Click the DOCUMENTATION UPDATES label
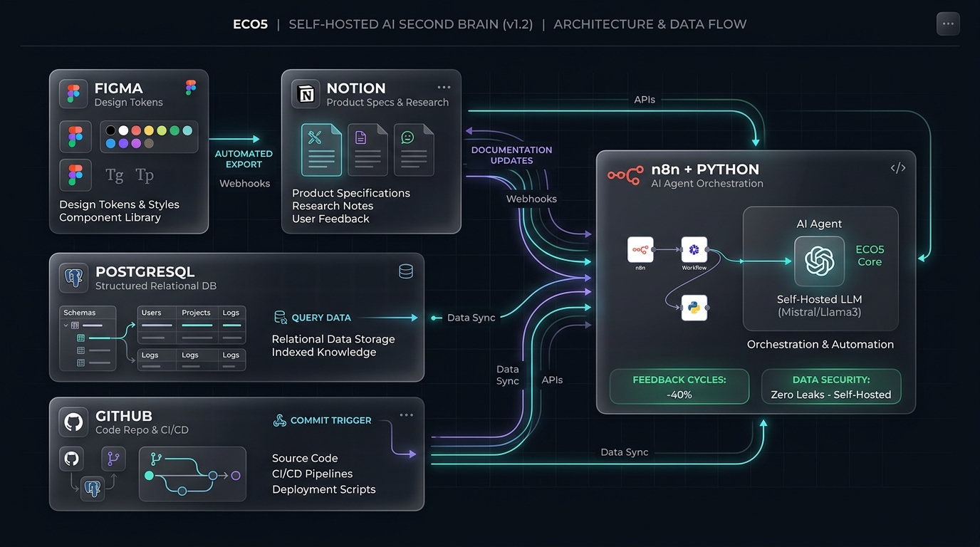Viewport: 980px width, 547px height. (x=511, y=155)
